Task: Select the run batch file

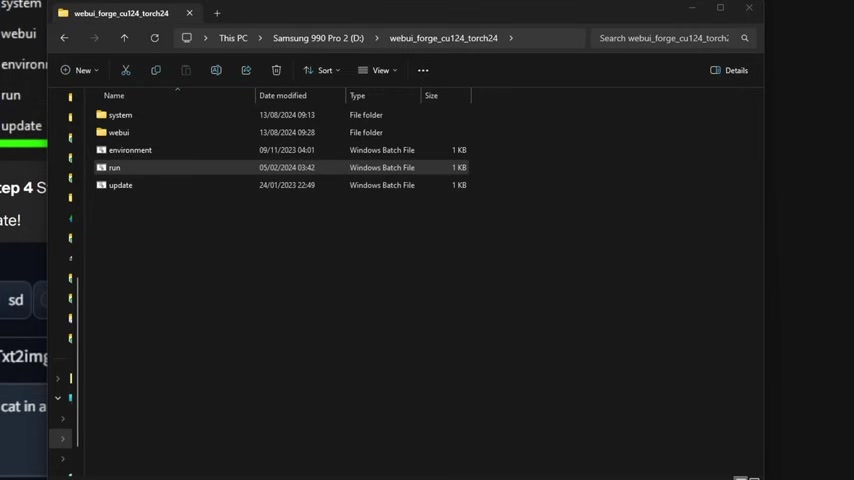Action: pos(114,168)
